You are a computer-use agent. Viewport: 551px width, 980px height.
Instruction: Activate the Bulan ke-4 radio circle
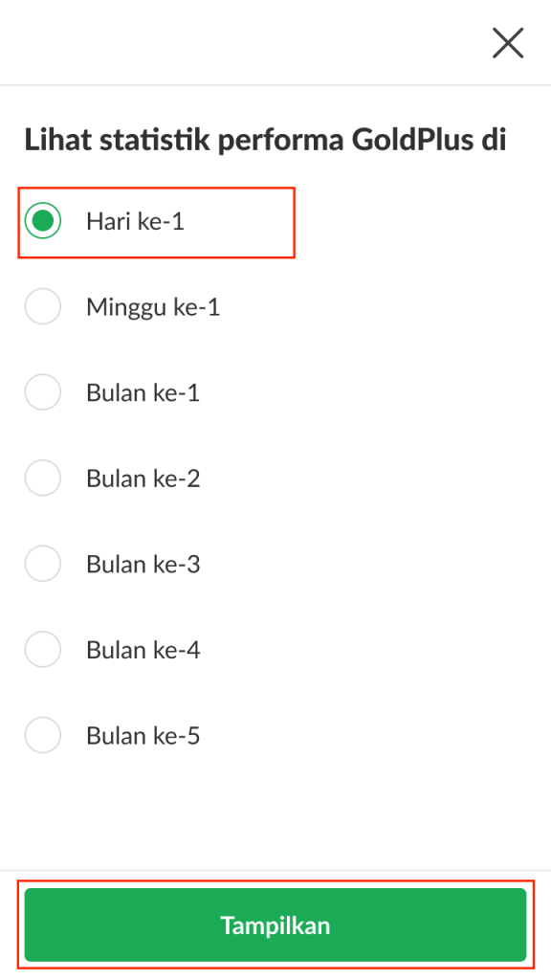(x=43, y=649)
